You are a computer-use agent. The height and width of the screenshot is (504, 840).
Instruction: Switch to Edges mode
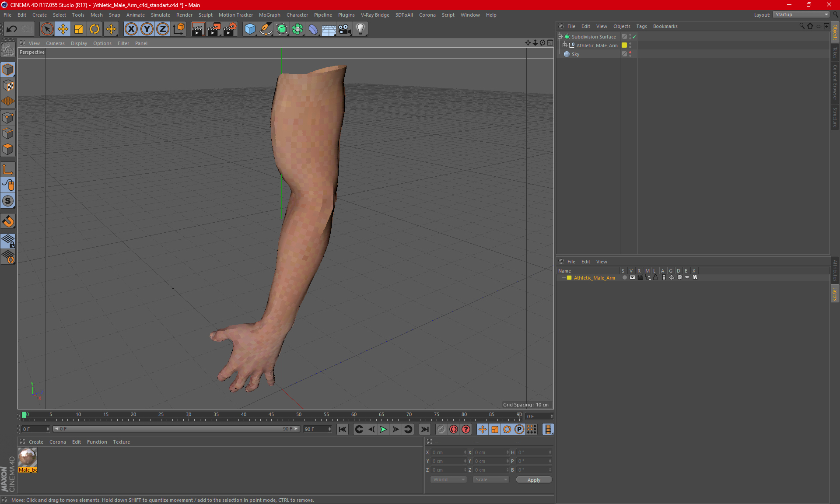(x=8, y=133)
